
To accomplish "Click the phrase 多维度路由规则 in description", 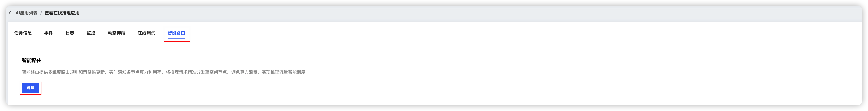I will 63,72.
